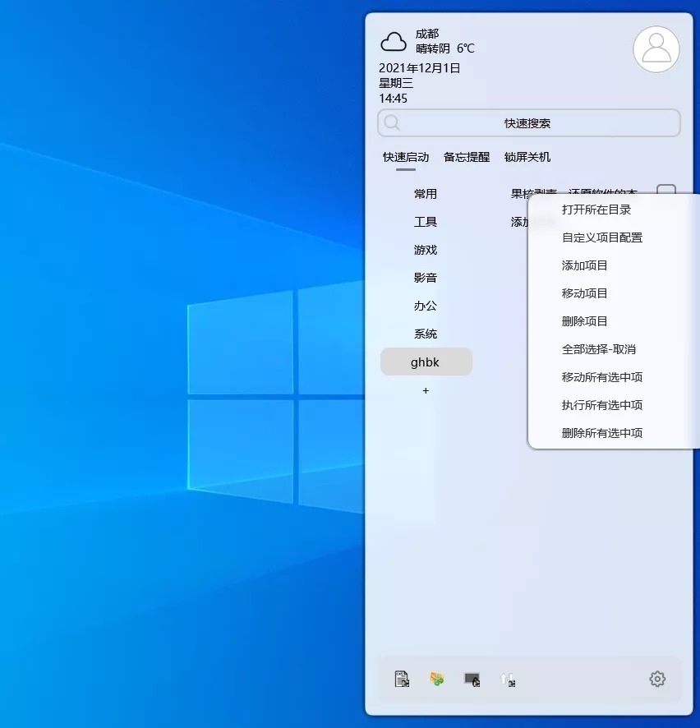Image resolution: width=700 pixels, height=728 pixels.
Task: Open the document shortcut icon in bottom bar
Action: click(x=402, y=679)
